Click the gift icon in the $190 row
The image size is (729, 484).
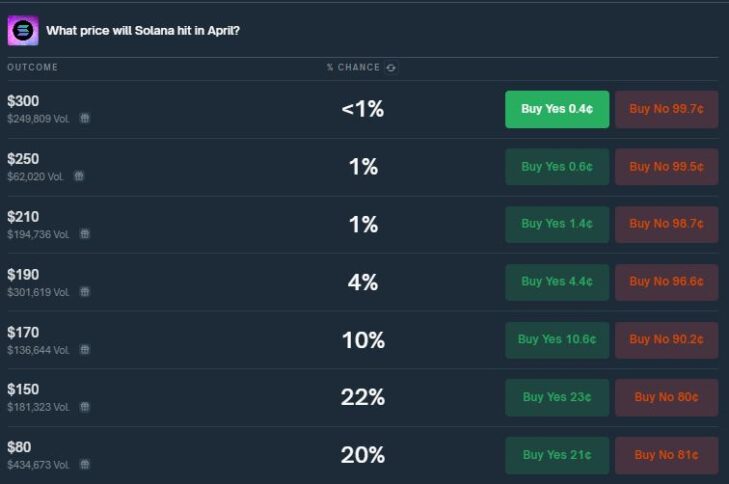[85, 292]
